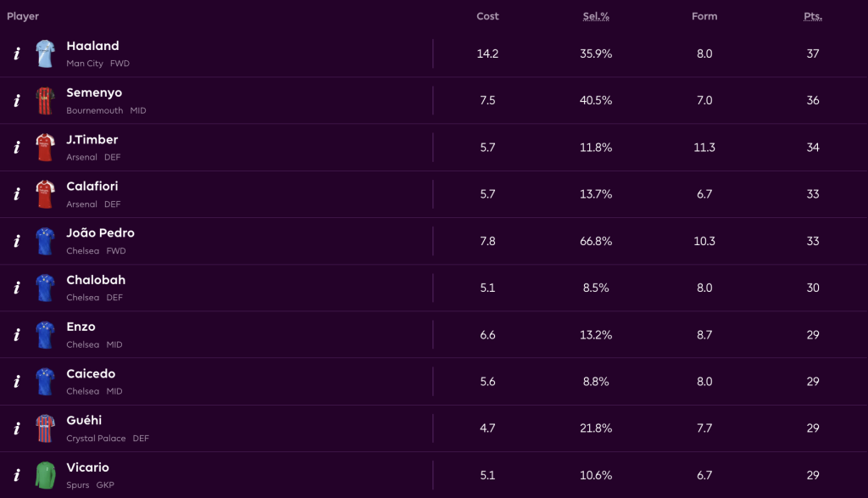This screenshot has width=868, height=498.
Task: Show player info for J.Timber
Action: [16, 148]
